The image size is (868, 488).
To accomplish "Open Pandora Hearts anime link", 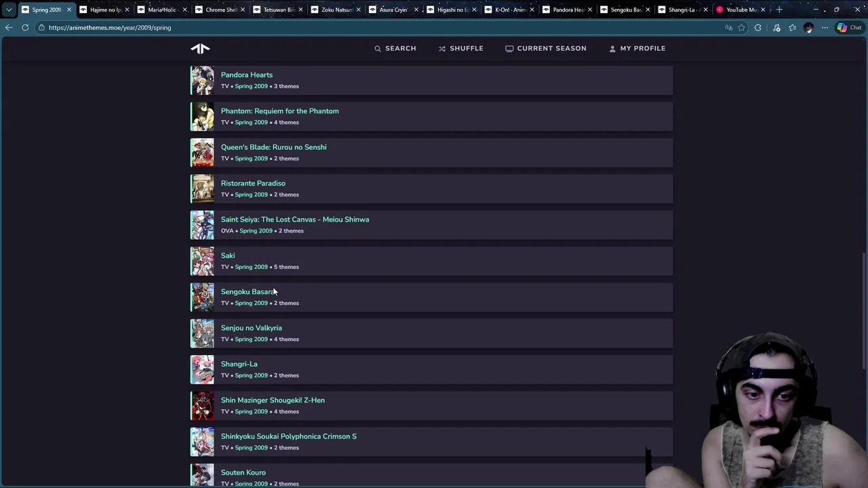I will point(247,75).
